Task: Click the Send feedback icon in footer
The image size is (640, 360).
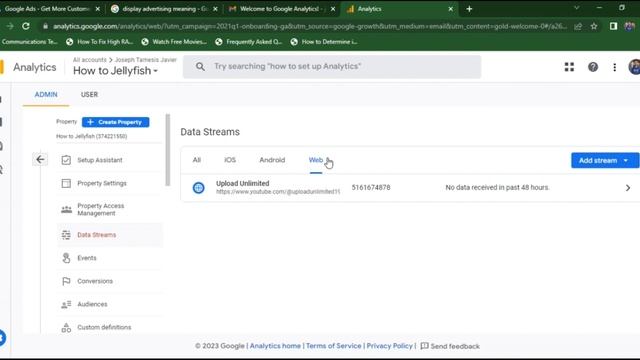Action: 424,346
